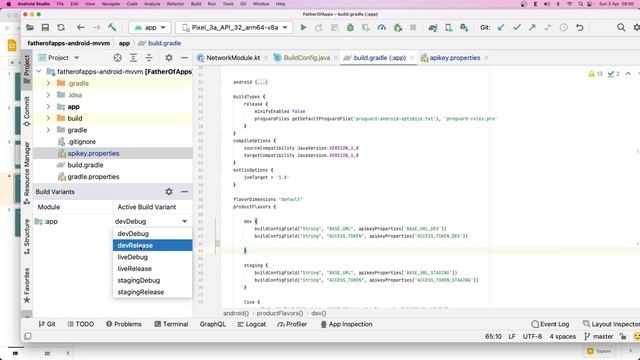Open the Profiler tool window

tap(292, 324)
